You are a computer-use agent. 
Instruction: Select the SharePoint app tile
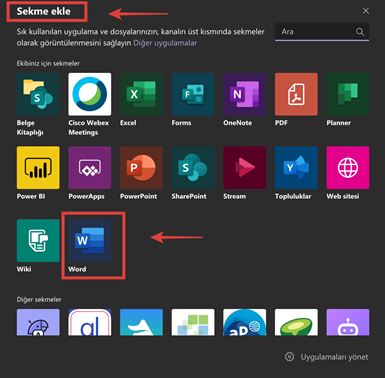tap(193, 167)
